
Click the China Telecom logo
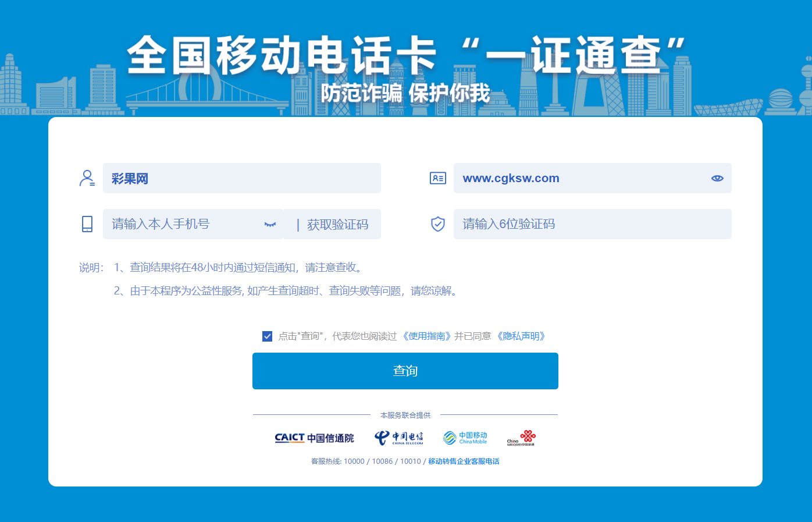coord(398,438)
